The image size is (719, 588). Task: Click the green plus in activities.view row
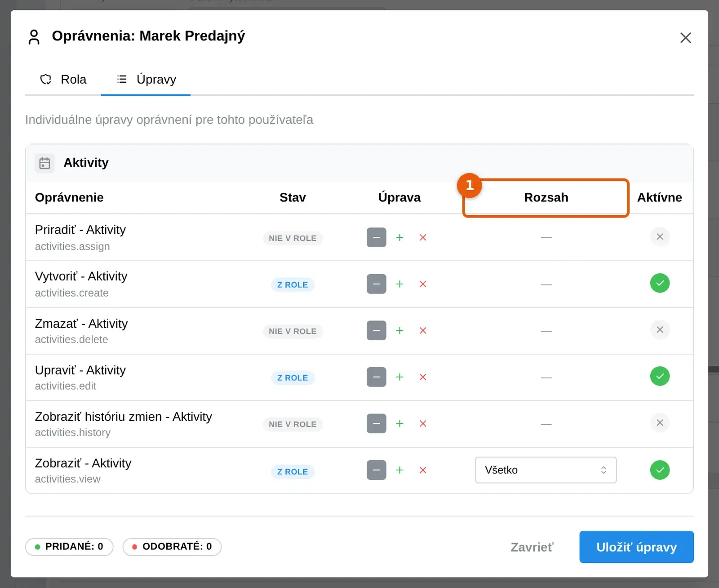[399, 470]
